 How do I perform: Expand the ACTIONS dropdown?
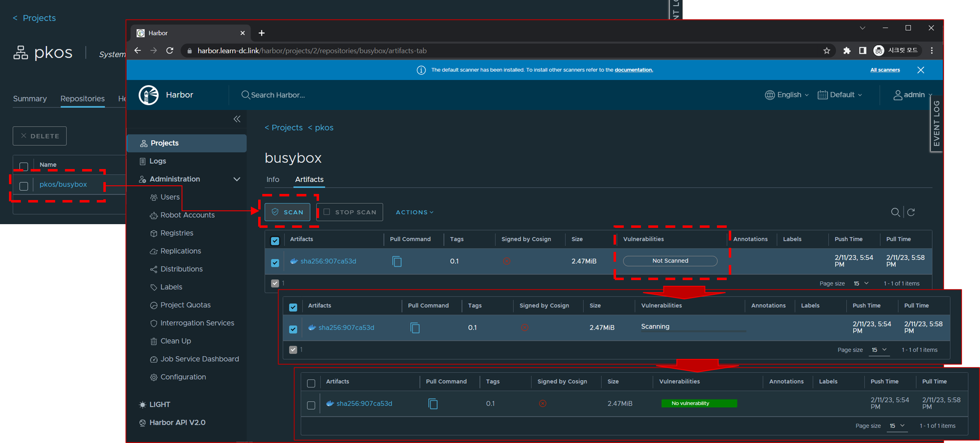(414, 212)
